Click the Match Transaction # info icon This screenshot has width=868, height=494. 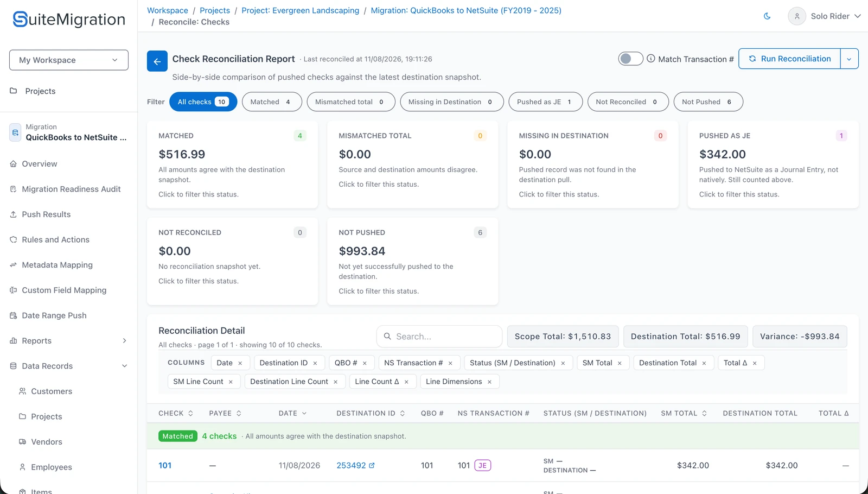coord(651,59)
